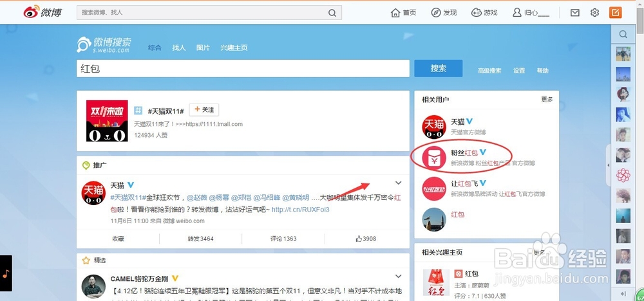The image size is (644, 301).
Task: Click the Weibo logo in the header
Action: pyautogui.click(x=43, y=12)
